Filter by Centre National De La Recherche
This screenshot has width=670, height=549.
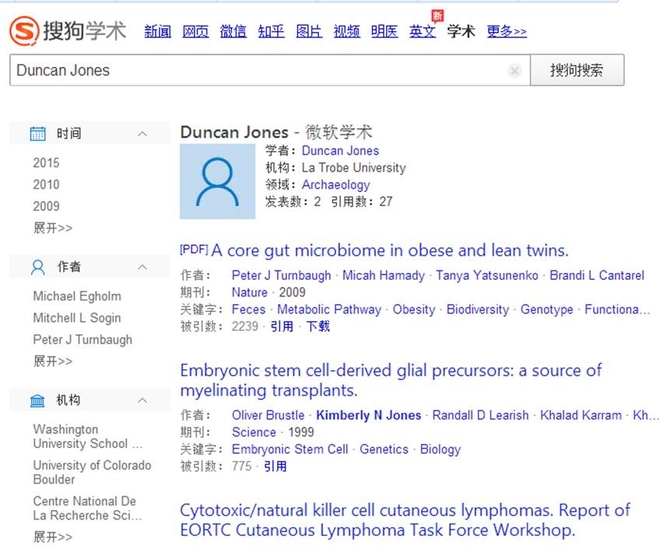[x=87, y=508]
